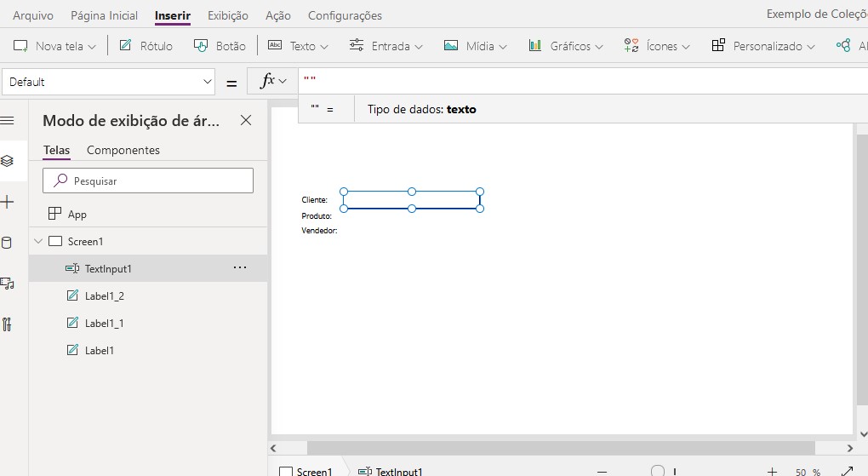The width and height of the screenshot is (868, 476).
Task: Click the selected text input on canvas
Action: (x=412, y=200)
